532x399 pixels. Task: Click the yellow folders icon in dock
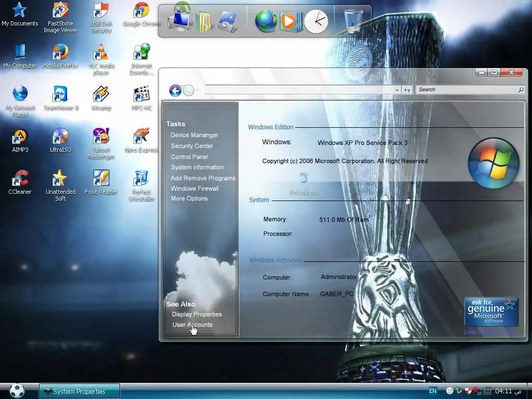(x=203, y=22)
